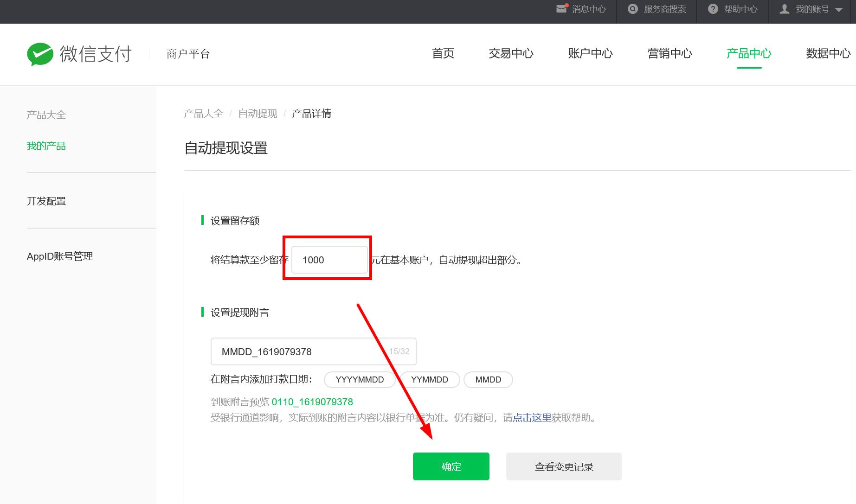856x504 pixels.
Task: Click the my account user icon
Action: [784, 9]
